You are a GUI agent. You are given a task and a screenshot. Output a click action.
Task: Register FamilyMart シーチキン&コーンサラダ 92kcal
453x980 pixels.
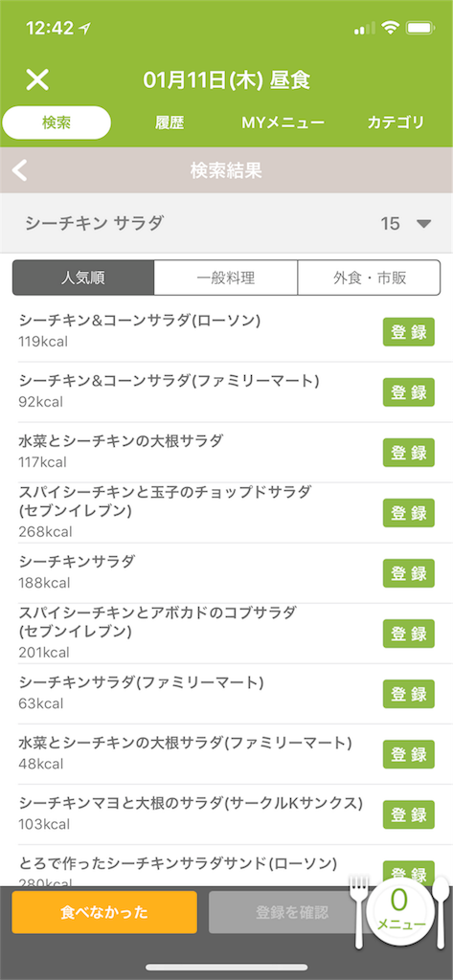pos(409,392)
